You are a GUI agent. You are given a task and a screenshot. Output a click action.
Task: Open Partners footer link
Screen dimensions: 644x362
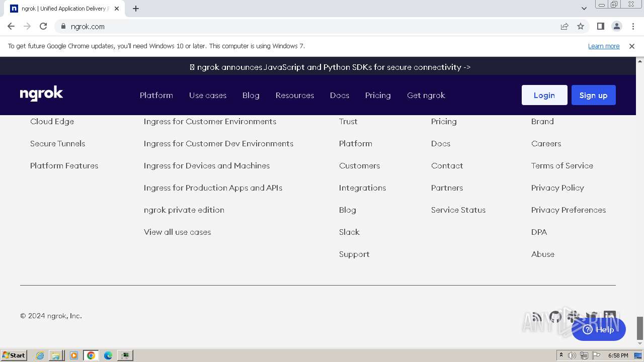tap(447, 188)
